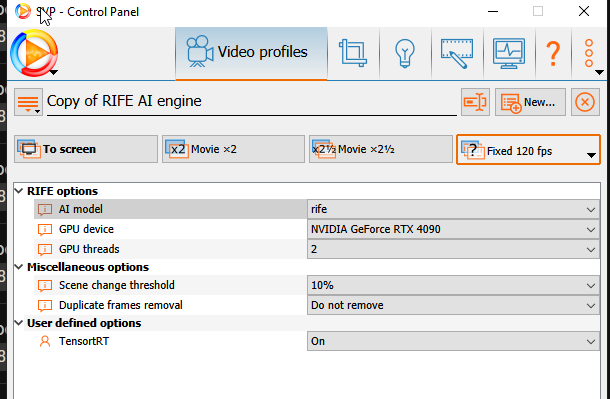Screen dimensions: 610x399
Task: Open the AI model rife dropdown
Action: pos(453,209)
